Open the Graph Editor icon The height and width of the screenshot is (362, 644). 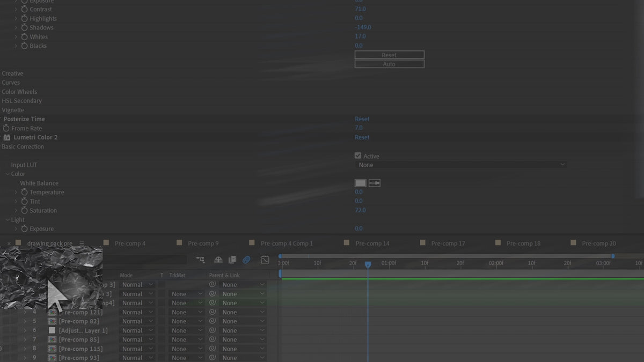click(x=265, y=260)
